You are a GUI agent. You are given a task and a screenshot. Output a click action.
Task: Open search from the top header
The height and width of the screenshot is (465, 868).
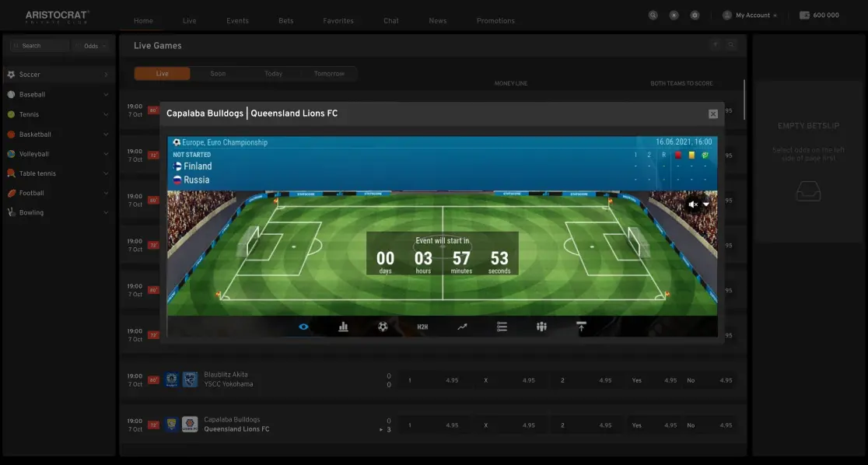[652, 14]
